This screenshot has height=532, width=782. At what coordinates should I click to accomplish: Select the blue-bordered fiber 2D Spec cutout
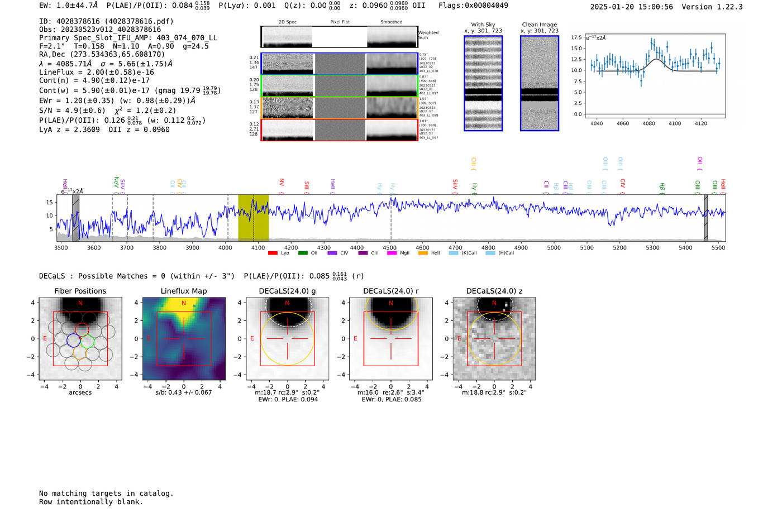pos(287,64)
